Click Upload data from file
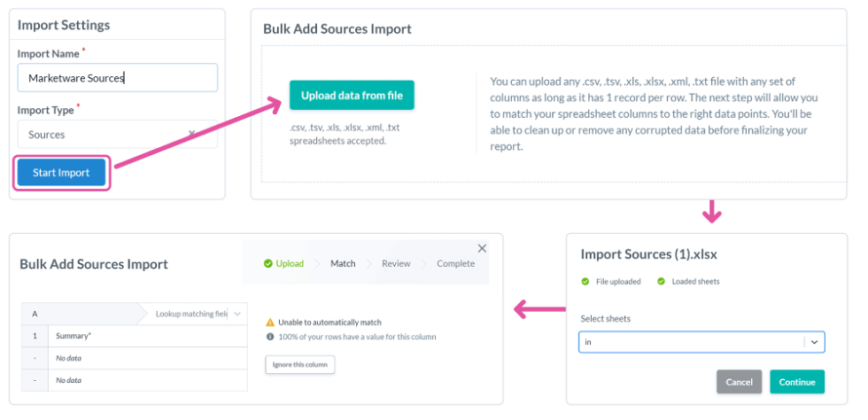Image resolution: width=868 pixels, height=420 pixels. tap(352, 95)
